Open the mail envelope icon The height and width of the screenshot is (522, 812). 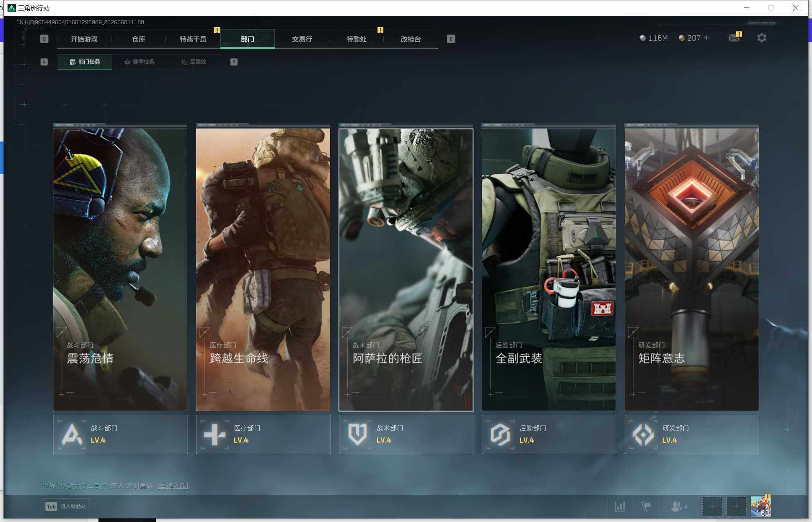[x=734, y=38]
